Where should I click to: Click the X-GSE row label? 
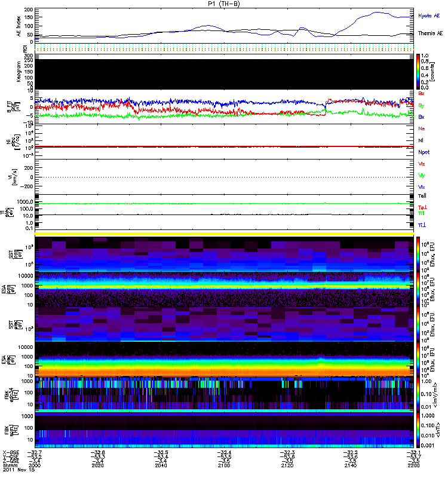pyautogui.click(x=11, y=453)
